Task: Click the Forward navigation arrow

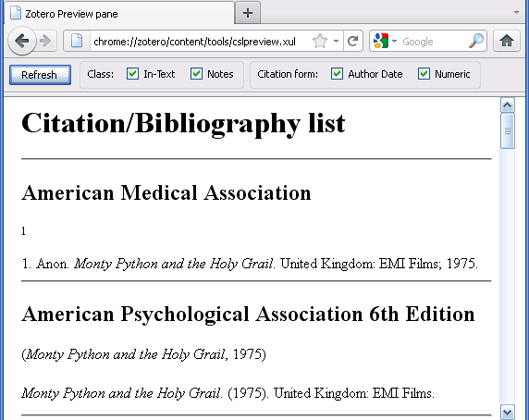Action: pyautogui.click(x=45, y=41)
